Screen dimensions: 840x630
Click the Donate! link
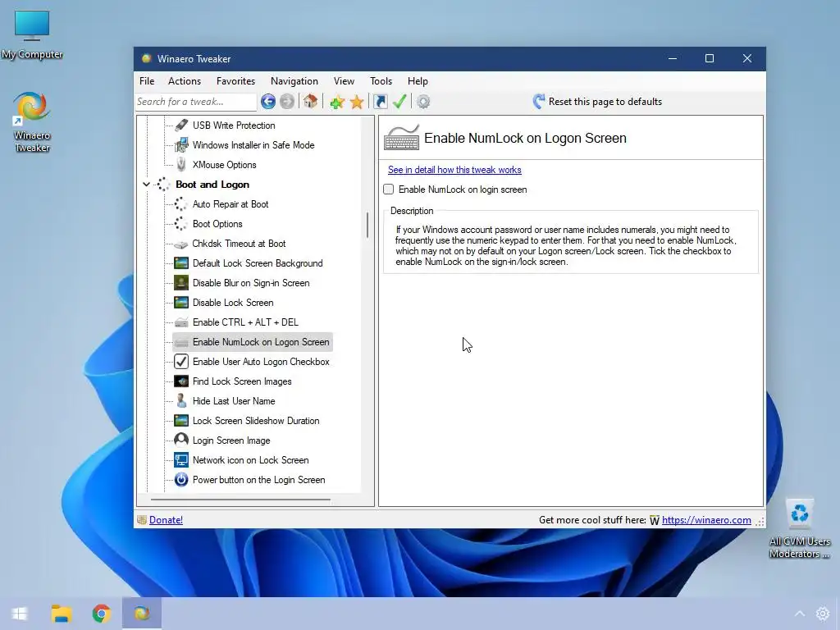(x=166, y=519)
